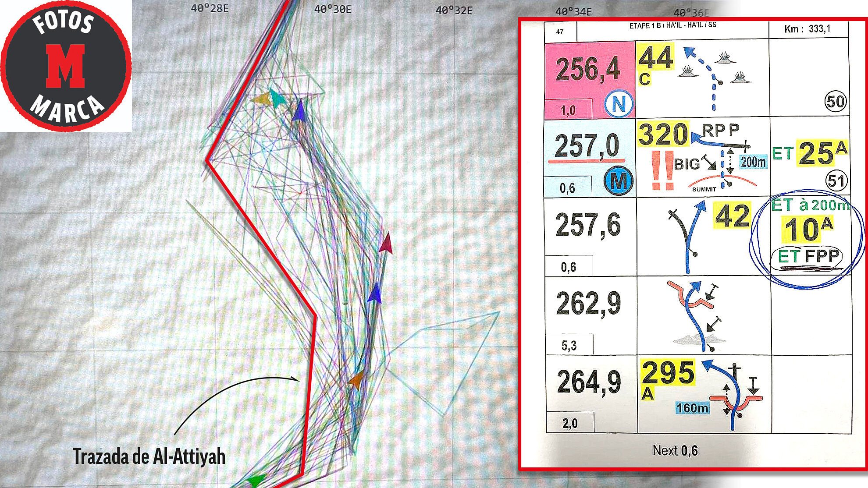Click the yellow highlighted heading 320
Screen dimensions: 868x488
(x=663, y=134)
